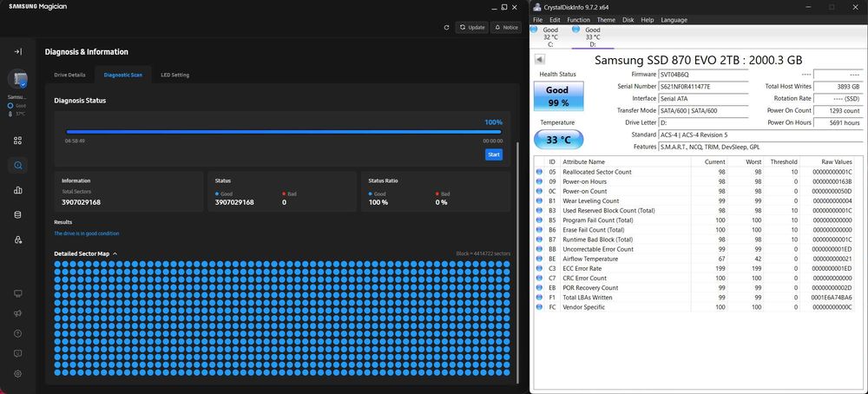The width and height of the screenshot is (868, 394).
Task: Click the Total Sectors value in Information
Action: pyautogui.click(x=81, y=202)
